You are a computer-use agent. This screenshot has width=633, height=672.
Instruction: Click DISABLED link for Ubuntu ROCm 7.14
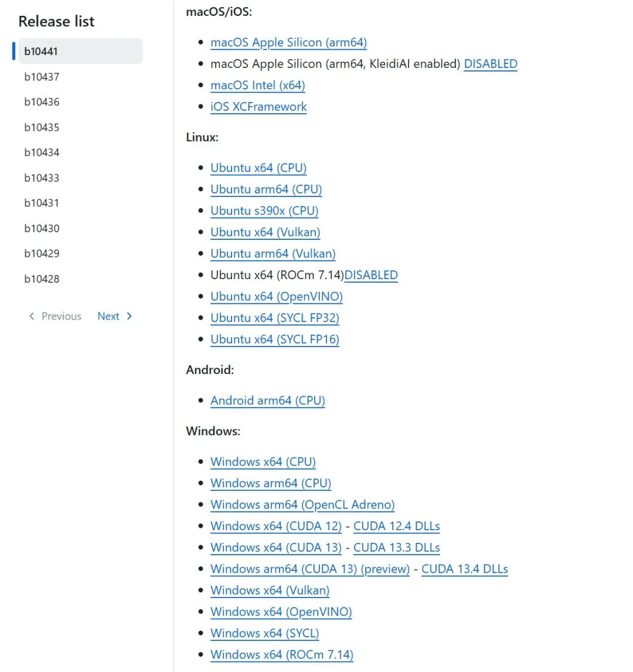coord(371,275)
